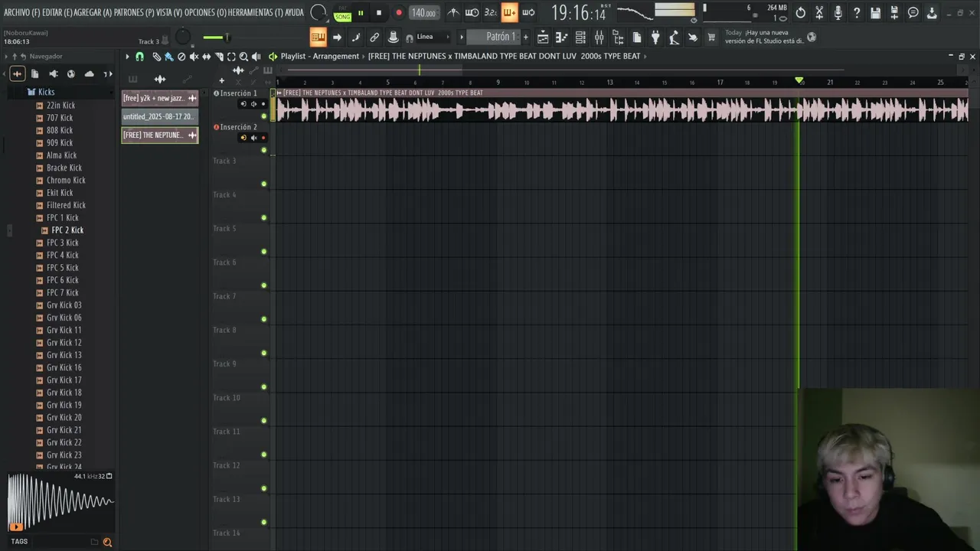This screenshot has height=551, width=980.
Task: Click the 140.000 tempo display
Action: tap(423, 13)
